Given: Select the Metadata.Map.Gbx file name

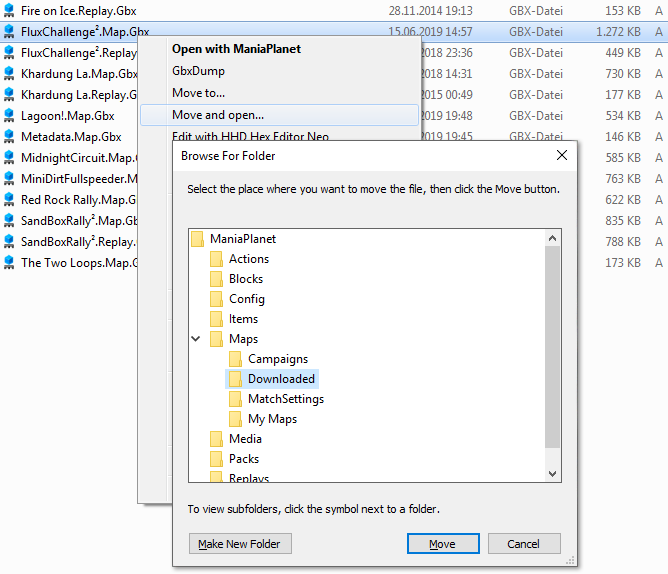Looking at the screenshot, I should click(x=71, y=137).
